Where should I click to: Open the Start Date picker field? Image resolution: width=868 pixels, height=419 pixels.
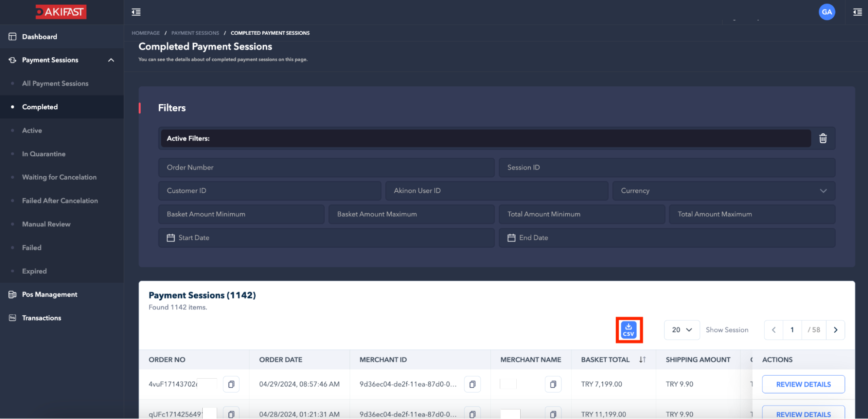(326, 238)
